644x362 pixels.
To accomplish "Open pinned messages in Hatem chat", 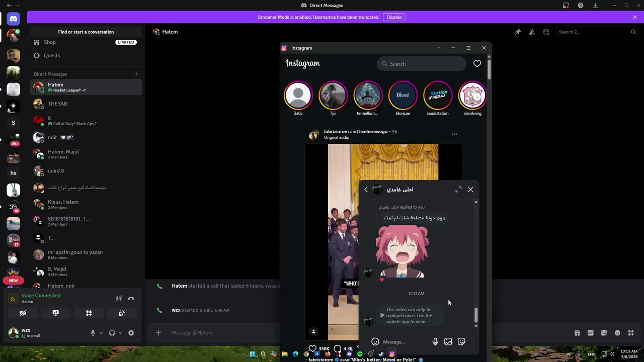I will click(x=518, y=32).
